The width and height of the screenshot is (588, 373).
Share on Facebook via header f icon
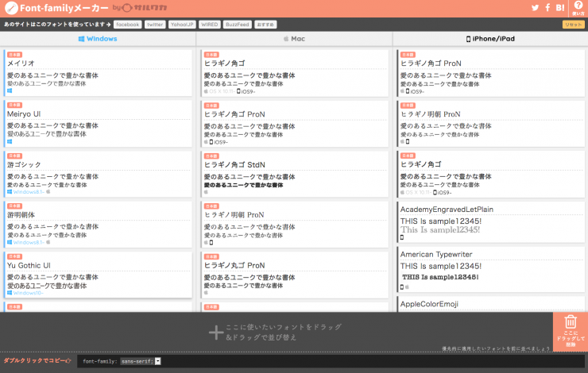(547, 7)
